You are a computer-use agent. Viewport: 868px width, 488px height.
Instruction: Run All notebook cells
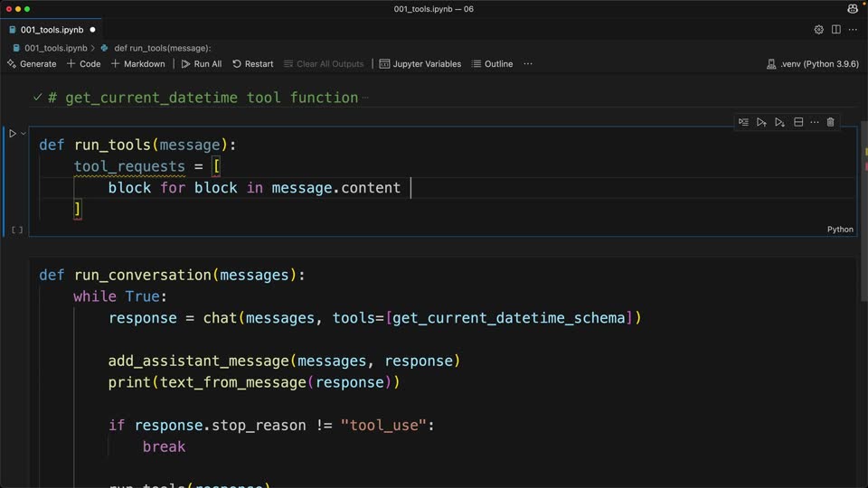(x=202, y=64)
